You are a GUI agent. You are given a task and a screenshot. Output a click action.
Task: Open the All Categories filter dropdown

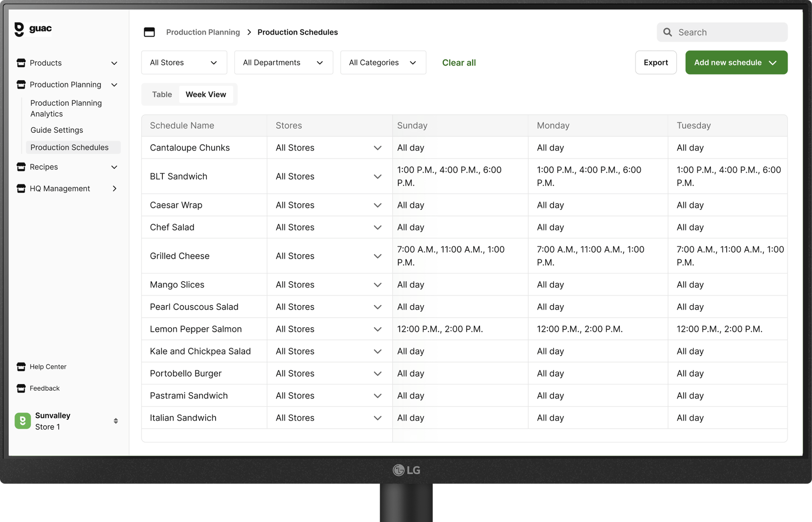383,62
